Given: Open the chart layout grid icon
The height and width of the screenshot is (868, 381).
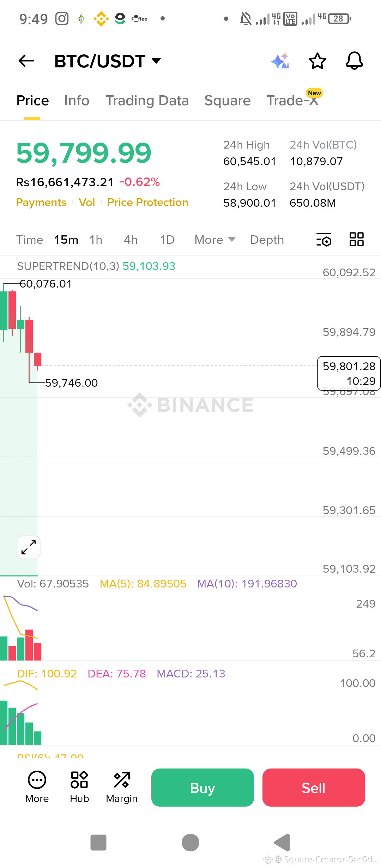Looking at the screenshot, I should pos(356,239).
